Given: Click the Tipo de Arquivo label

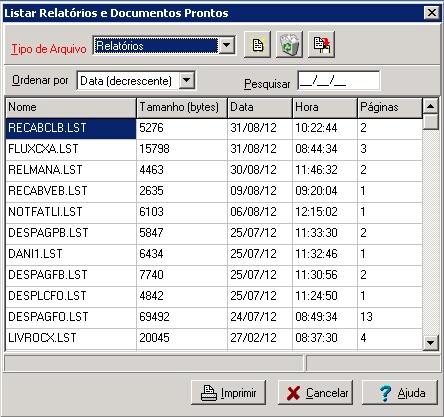Looking at the screenshot, I should point(49,49).
